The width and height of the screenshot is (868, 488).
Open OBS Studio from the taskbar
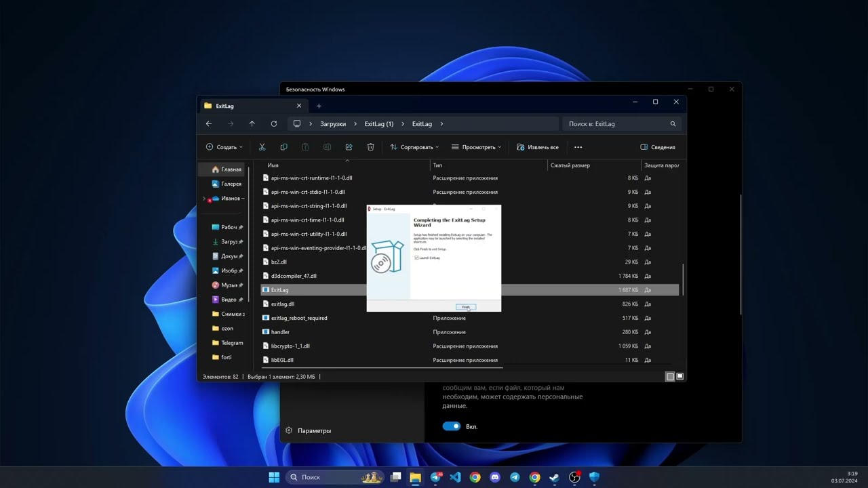[574, 477]
